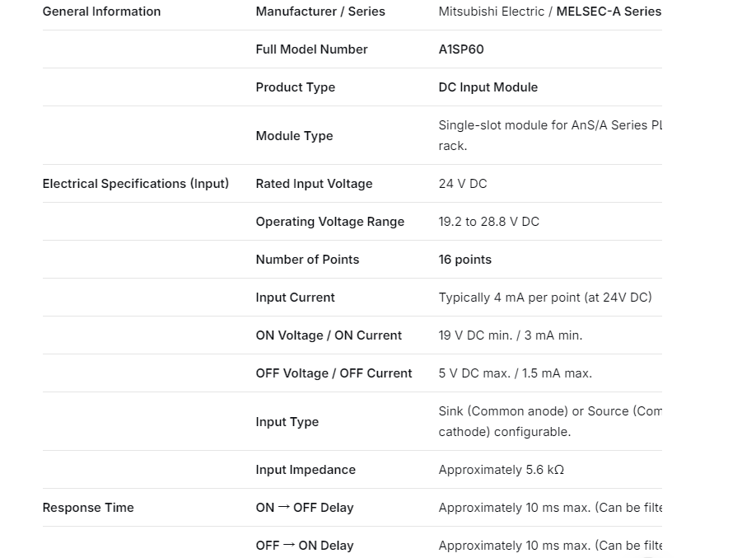The image size is (756, 558).
Task: Click the Operating Voltage Range label
Action: coord(329,222)
